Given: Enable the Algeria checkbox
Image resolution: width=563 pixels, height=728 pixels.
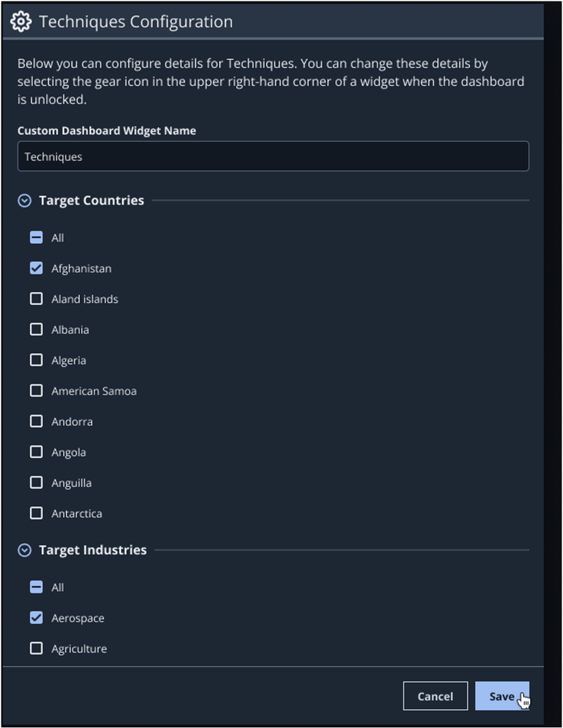Looking at the screenshot, I should tap(36, 360).
